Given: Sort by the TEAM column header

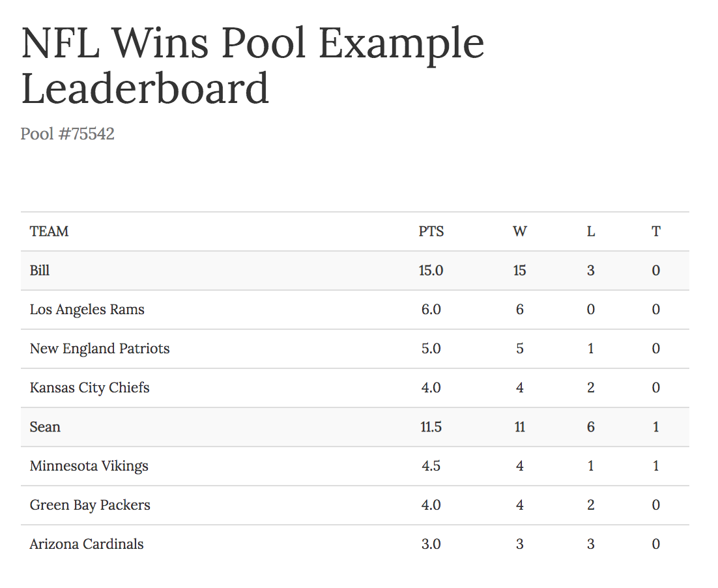Looking at the screenshot, I should point(49,231).
